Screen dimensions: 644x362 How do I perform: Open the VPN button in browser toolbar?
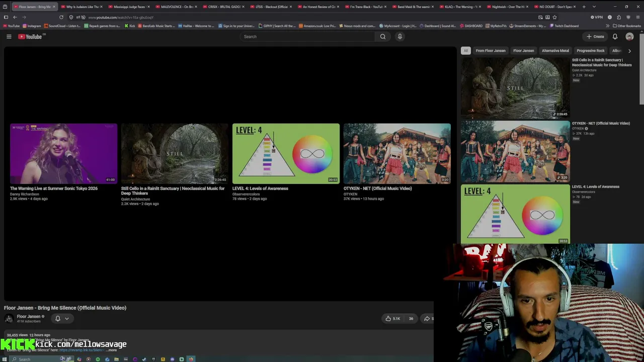(x=597, y=17)
